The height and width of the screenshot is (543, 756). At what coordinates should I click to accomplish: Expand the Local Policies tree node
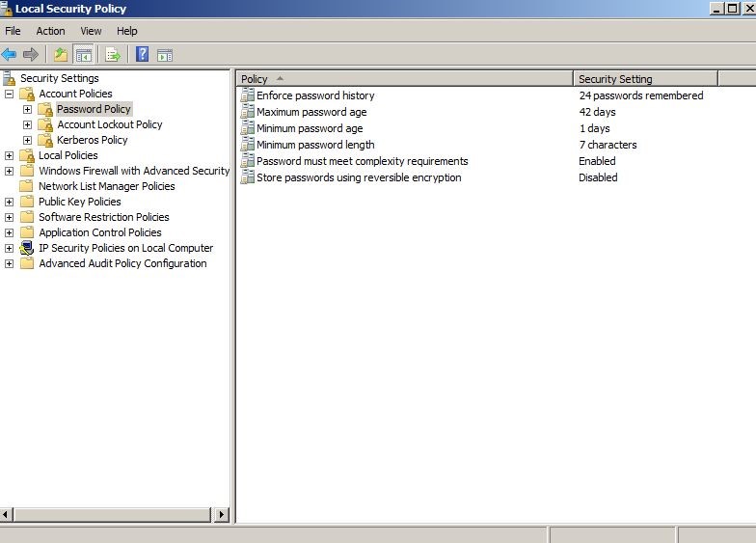[10, 155]
